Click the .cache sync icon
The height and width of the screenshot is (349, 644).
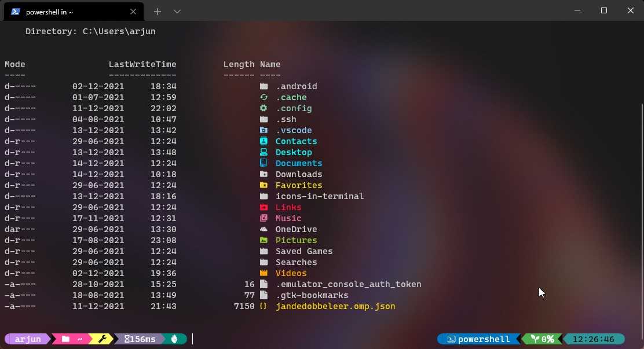click(x=264, y=97)
